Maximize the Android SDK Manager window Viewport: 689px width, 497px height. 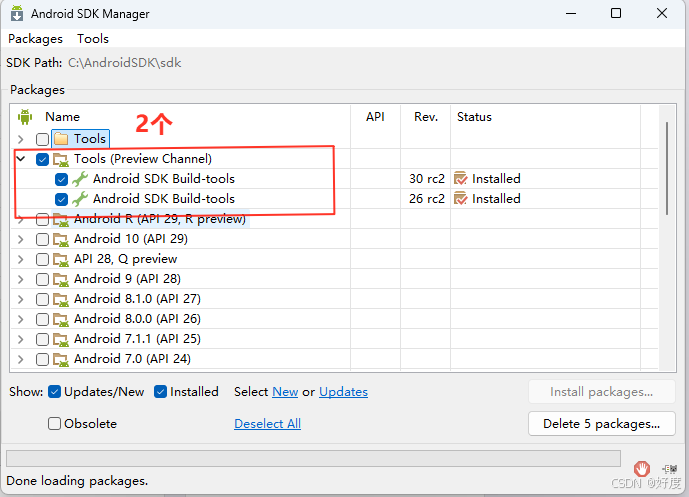(x=616, y=13)
